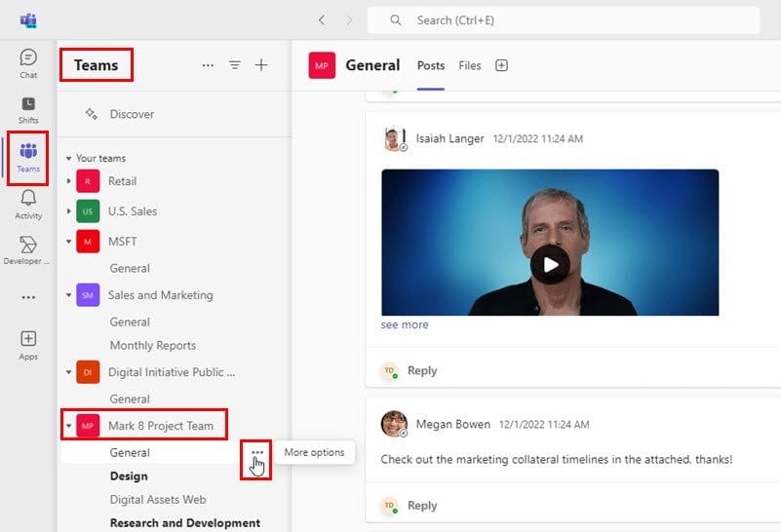
Task: Collapse the Sales and Marketing team
Action: (68, 295)
